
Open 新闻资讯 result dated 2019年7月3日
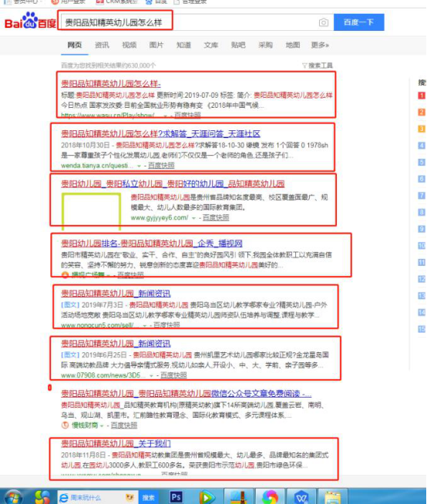click(116, 294)
